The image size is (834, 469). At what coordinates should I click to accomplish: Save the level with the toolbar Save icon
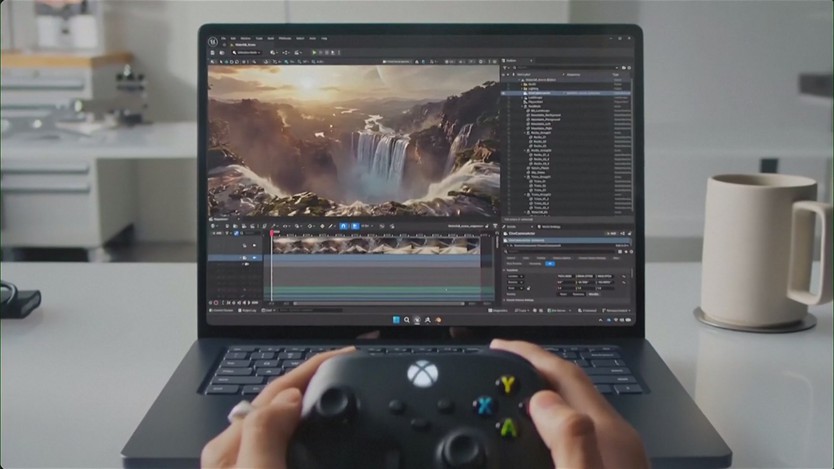tap(213, 53)
